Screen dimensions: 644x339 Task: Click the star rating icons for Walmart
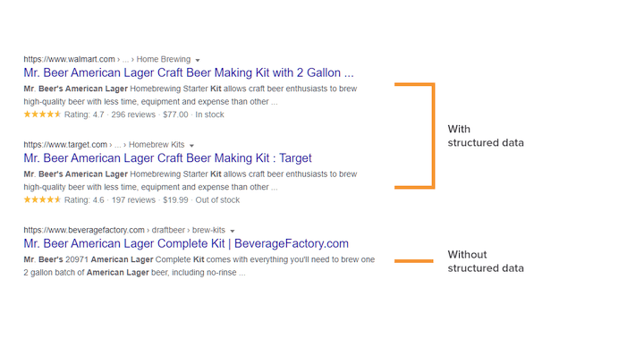(x=42, y=114)
